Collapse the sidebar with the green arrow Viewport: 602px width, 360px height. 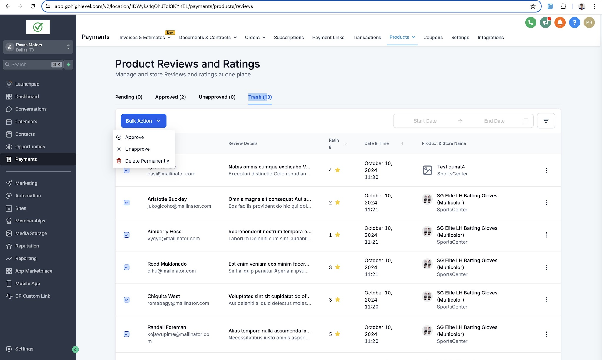[75, 349]
